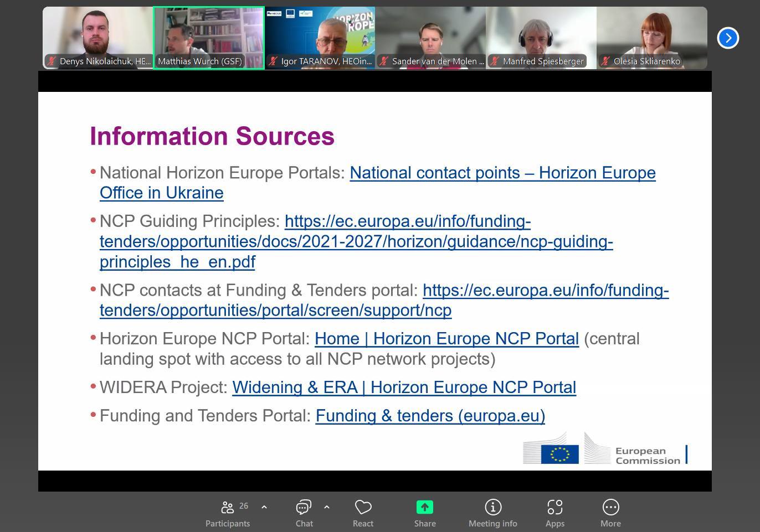Open Home | Horizon Europe NCP Portal link
This screenshot has width=760, height=532.
pyautogui.click(x=446, y=339)
